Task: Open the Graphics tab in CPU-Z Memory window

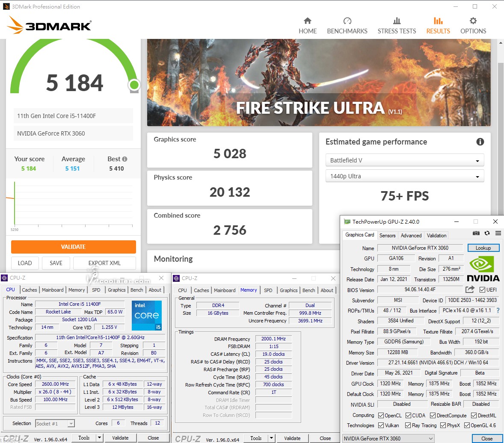Action: coord(288,290)
